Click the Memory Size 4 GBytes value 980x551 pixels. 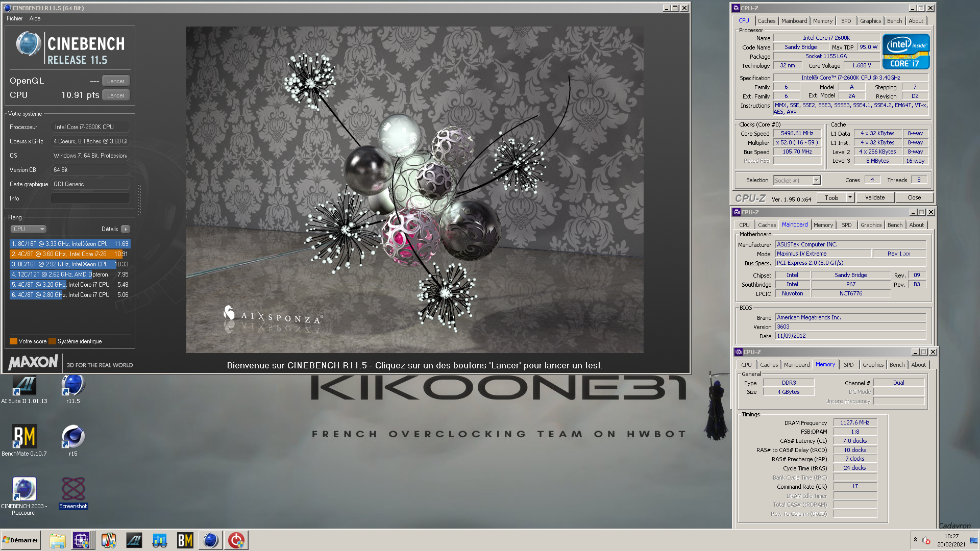[x=789, y=392]
